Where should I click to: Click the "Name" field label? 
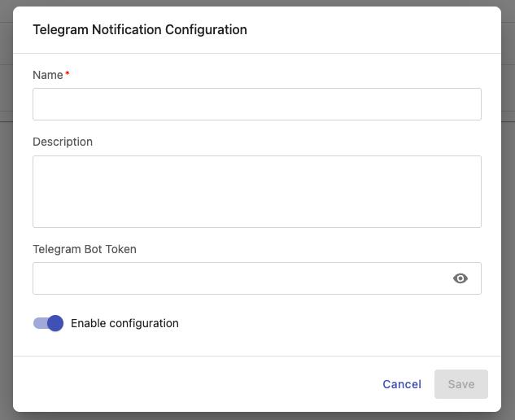[x=47, y=75]
